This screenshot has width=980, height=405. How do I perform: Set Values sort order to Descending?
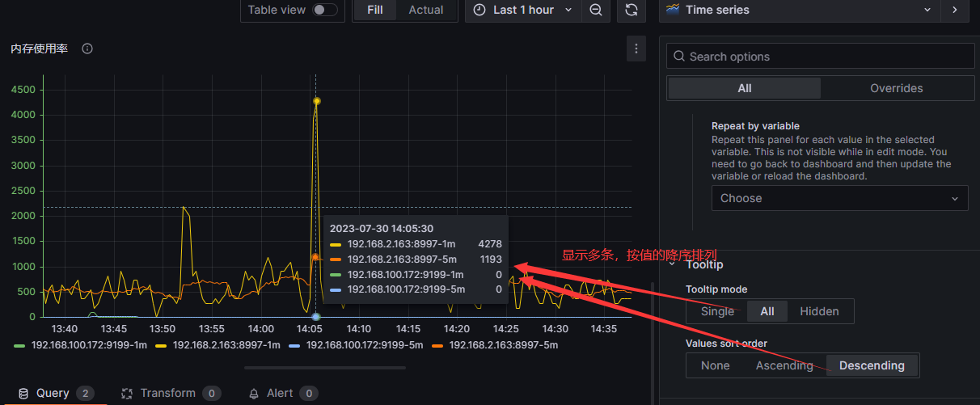pos(872,365)
